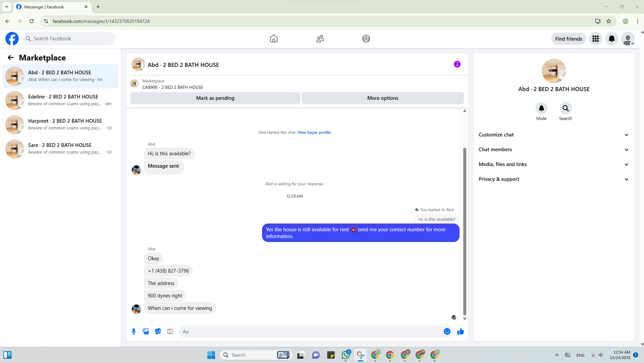This screenshot has width=644, height=363.
Task: Attach a photo file icon
Action: 146,331
